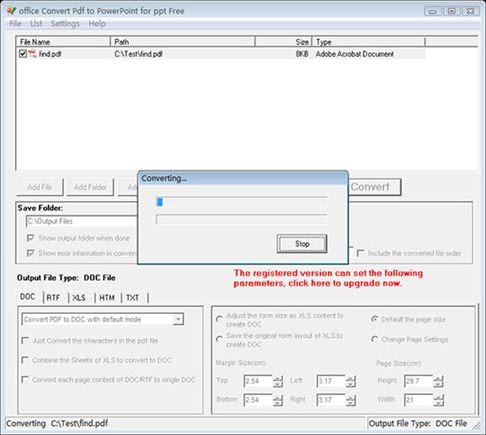
Task: Open the List menu
Action: coord(36,24)
